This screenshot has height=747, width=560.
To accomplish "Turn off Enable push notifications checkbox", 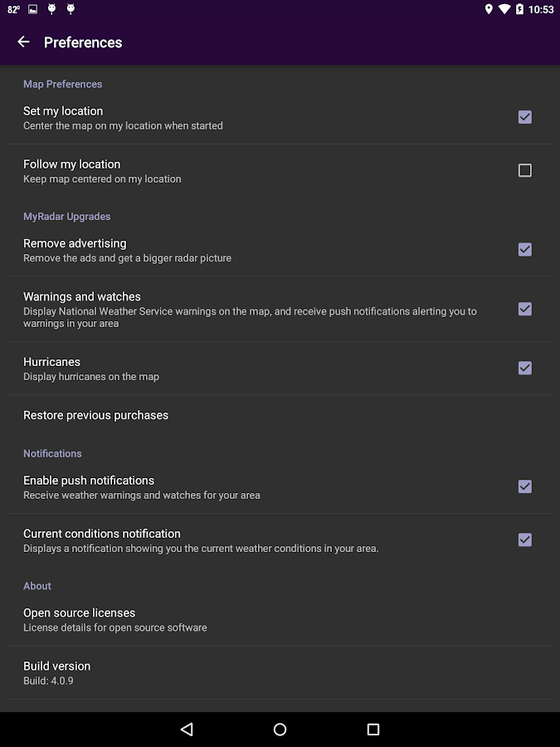I will tap(525, 486).
